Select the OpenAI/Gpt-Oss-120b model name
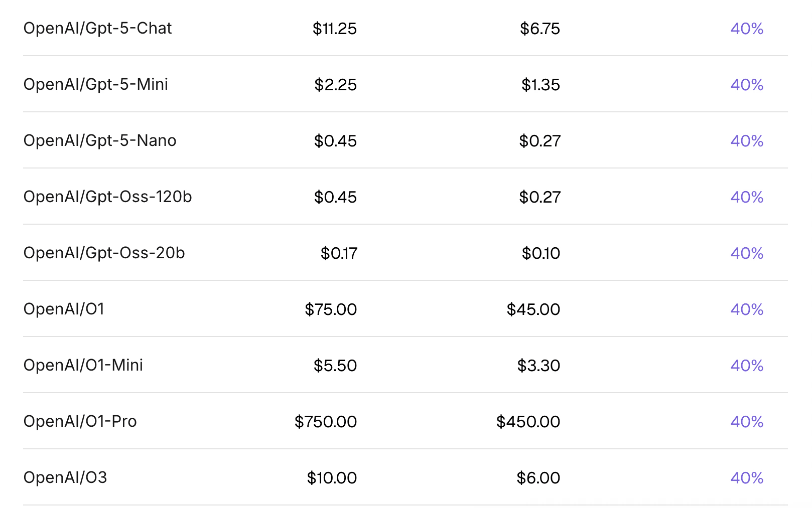Screen dimensions: 812x508 107,197
